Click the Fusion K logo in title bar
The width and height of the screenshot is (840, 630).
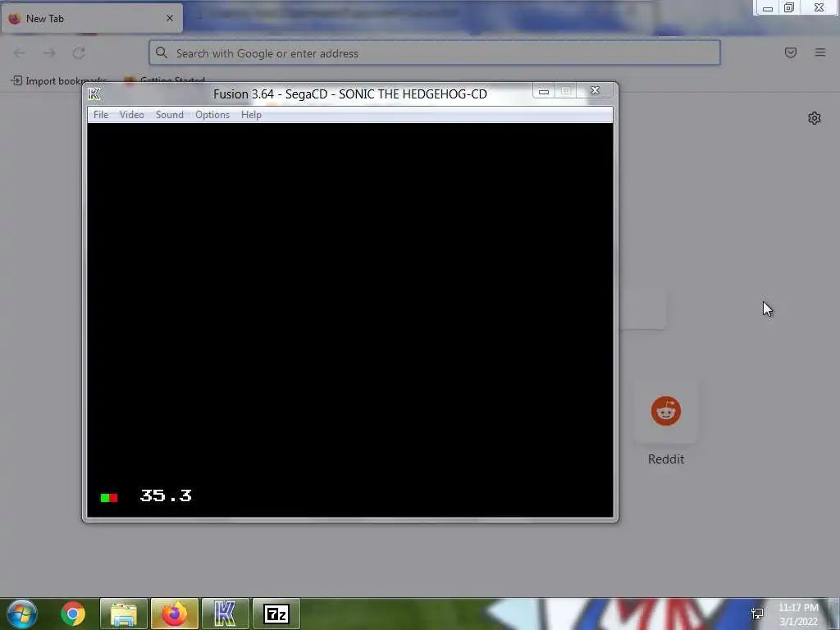(94, 94)
